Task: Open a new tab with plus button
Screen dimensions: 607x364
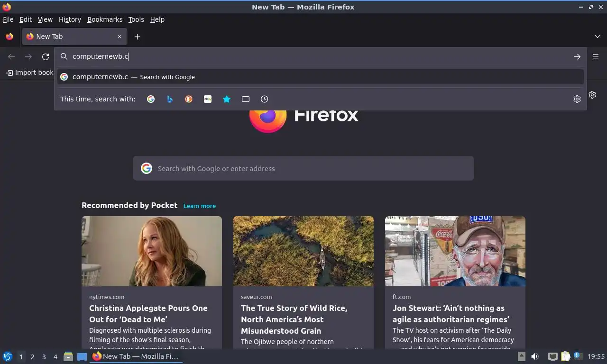Action: pos(137,36)
